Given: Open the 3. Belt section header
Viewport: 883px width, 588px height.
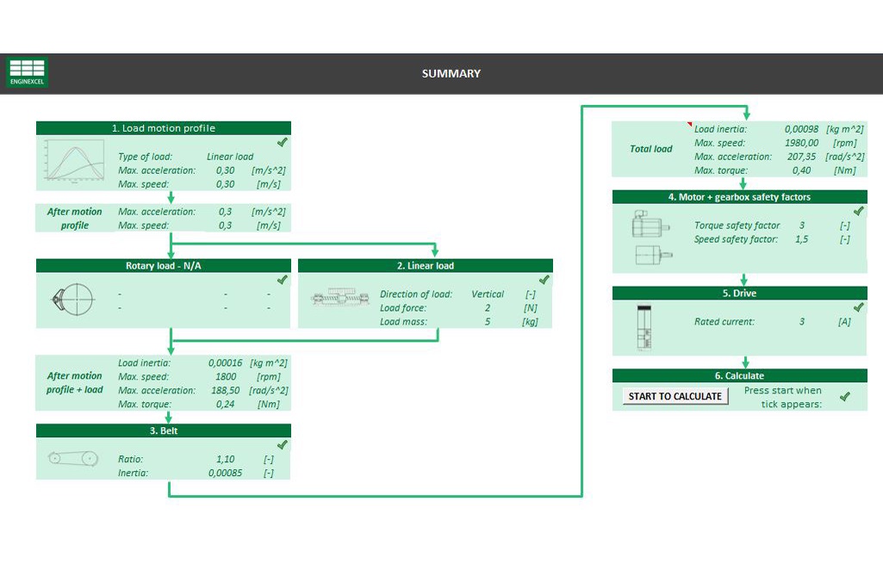Looking at the screenshot, I should 163,430.
